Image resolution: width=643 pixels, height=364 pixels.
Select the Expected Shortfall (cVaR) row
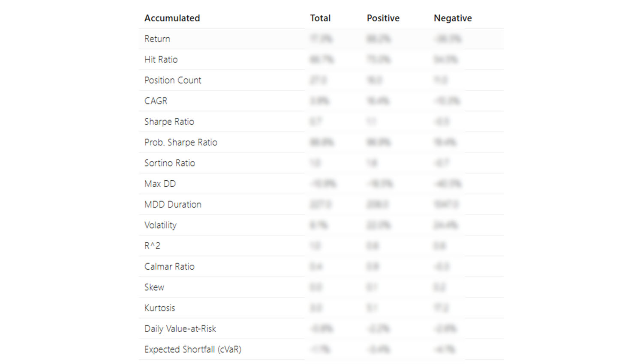(x=192, y=349)
